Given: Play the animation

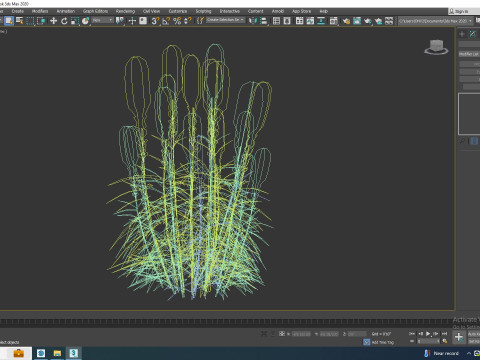Looking at the screenshot, I should coord(428,333).
